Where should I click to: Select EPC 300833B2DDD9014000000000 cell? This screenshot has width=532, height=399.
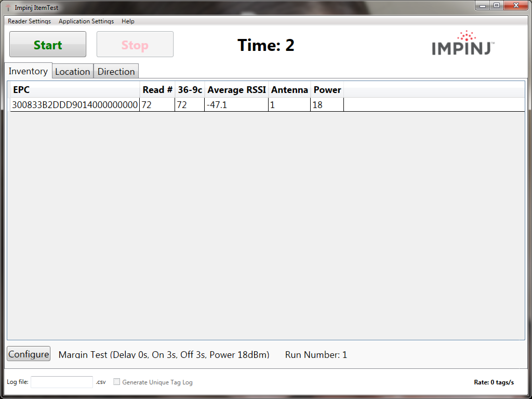point(75,105)
